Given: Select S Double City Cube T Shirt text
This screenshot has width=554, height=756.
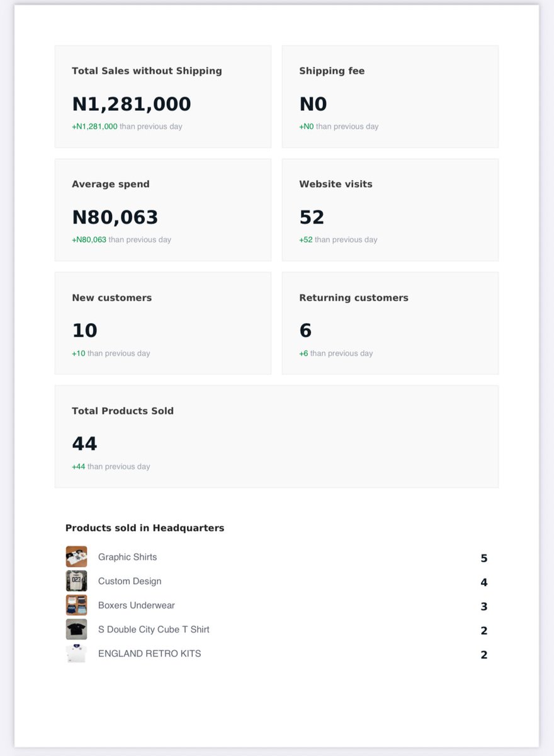Looking at the screenshot, I should (154, 629).
